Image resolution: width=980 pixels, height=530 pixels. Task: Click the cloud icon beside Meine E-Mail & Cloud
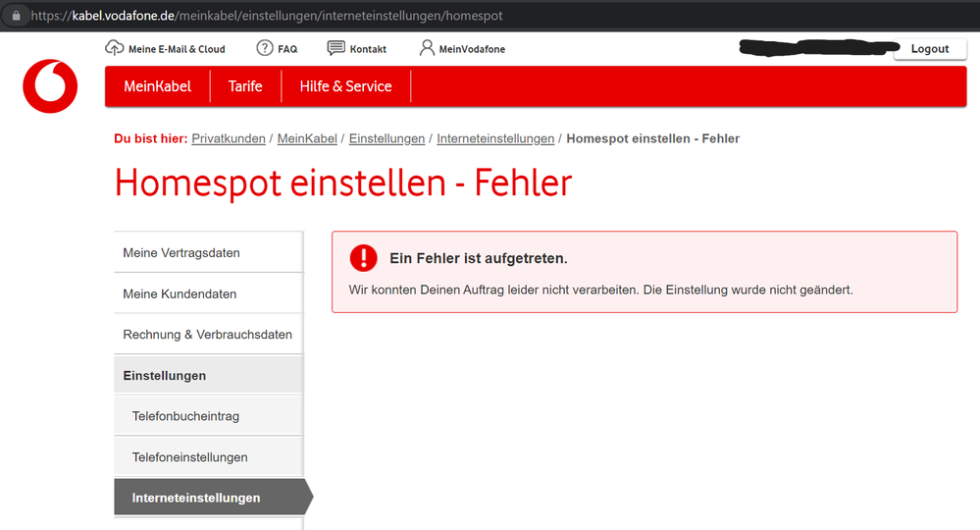(115, 48)
